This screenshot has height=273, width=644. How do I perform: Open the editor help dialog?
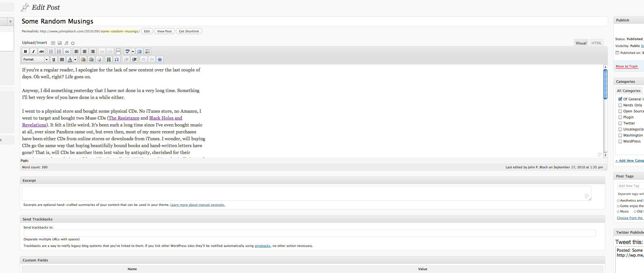tap(160, 59)
